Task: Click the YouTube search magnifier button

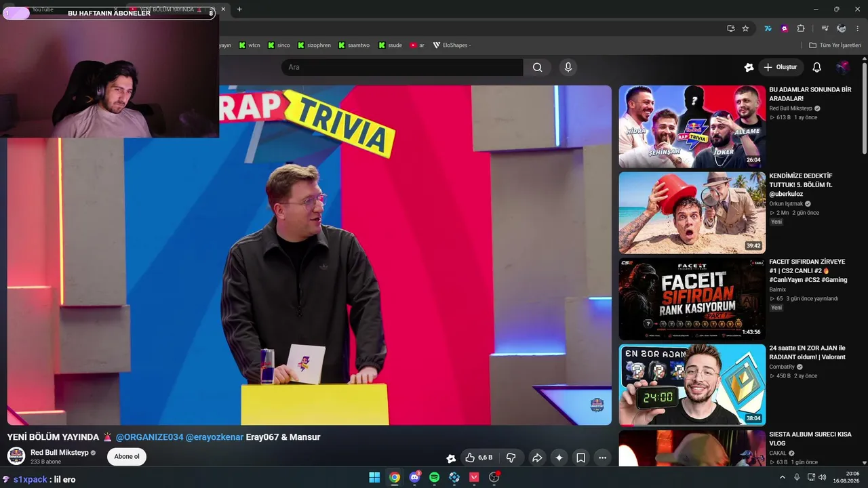Action: pos(537,67)
